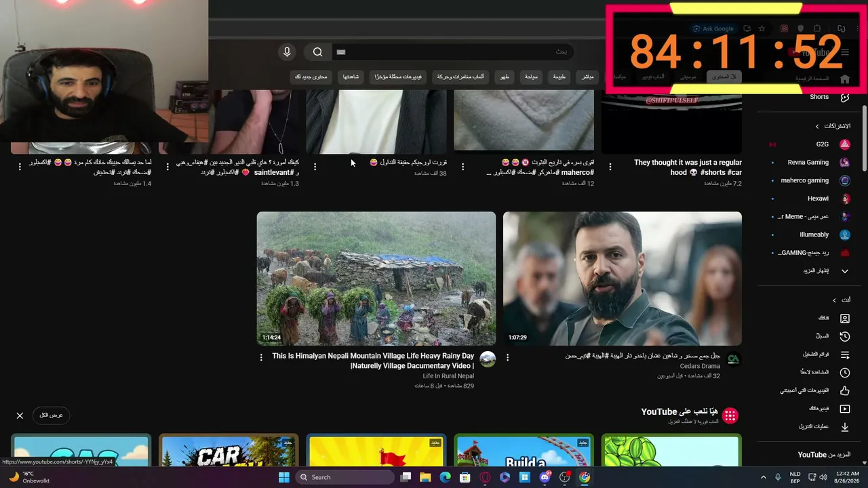Open the maherco gaming channel avatar

[x=844, y=180]
